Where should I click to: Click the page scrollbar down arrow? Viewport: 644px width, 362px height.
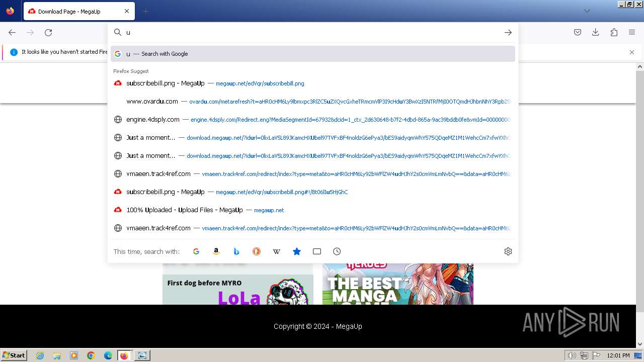pos(640,344)
